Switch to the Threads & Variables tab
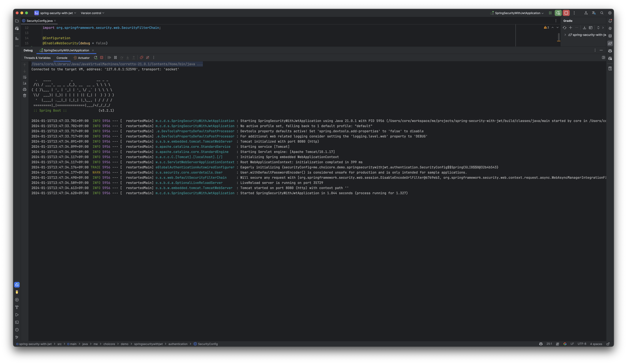The image size is (627, 364). coord(37,58)
